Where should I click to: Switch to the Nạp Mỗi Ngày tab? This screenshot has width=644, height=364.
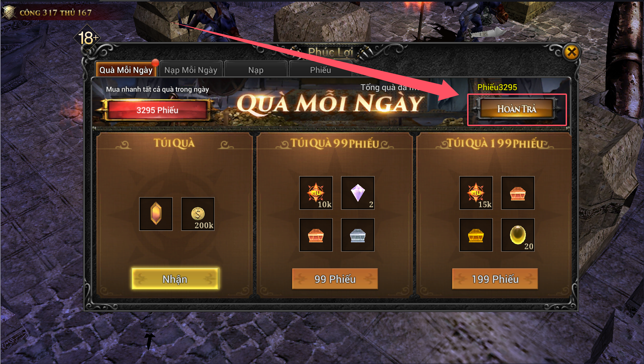191,70
